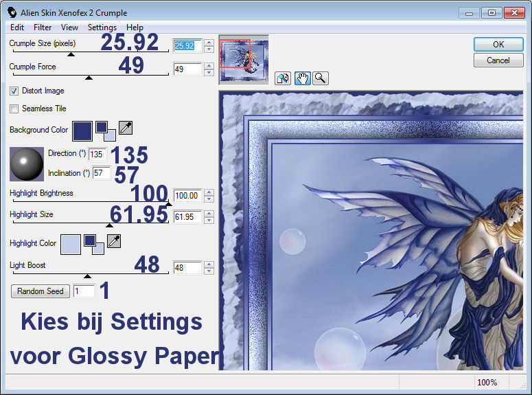Pick highlight color with the eyedropper
This screenshot has width=532, height=395.
coord(114,241)
